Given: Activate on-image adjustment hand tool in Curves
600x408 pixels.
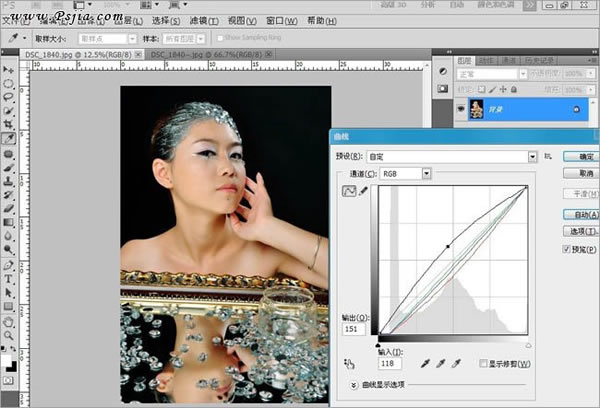Looking at the screenshot, I should 349,364.
